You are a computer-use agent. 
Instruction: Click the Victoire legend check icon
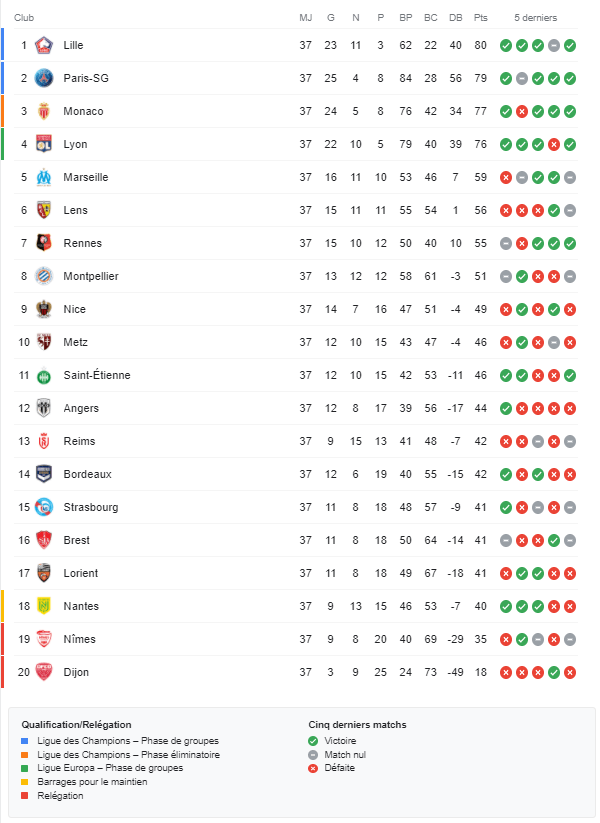point(313,741)
